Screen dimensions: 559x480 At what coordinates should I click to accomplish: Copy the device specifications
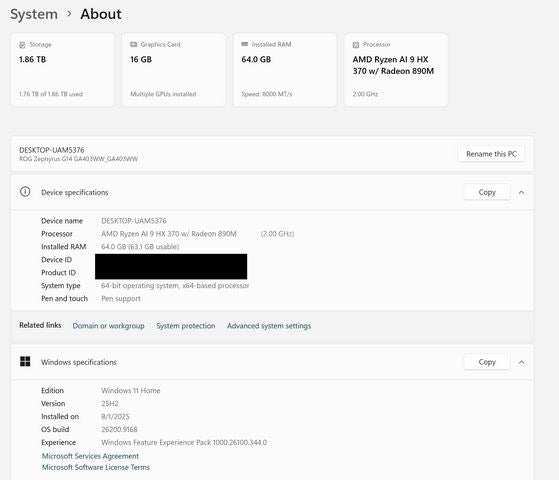coord(487,192)
